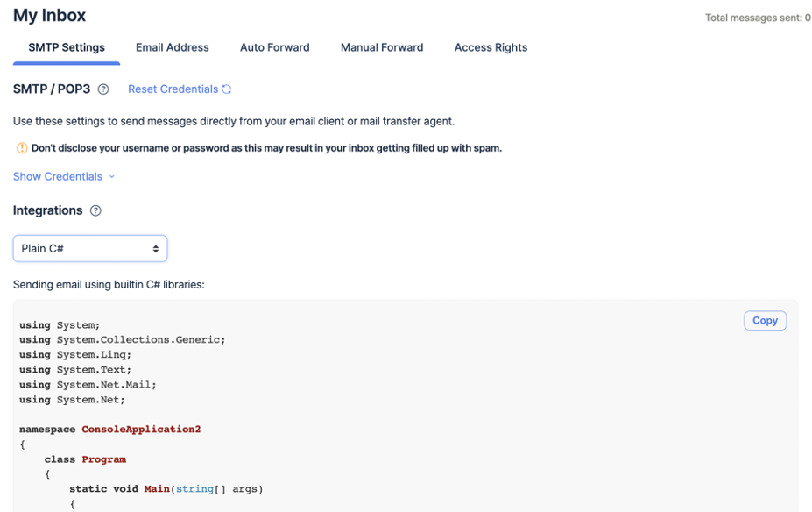Click the up-down arrows in the Plain C# selector
This screenshot has height=512, width=812.
point(155,249)
